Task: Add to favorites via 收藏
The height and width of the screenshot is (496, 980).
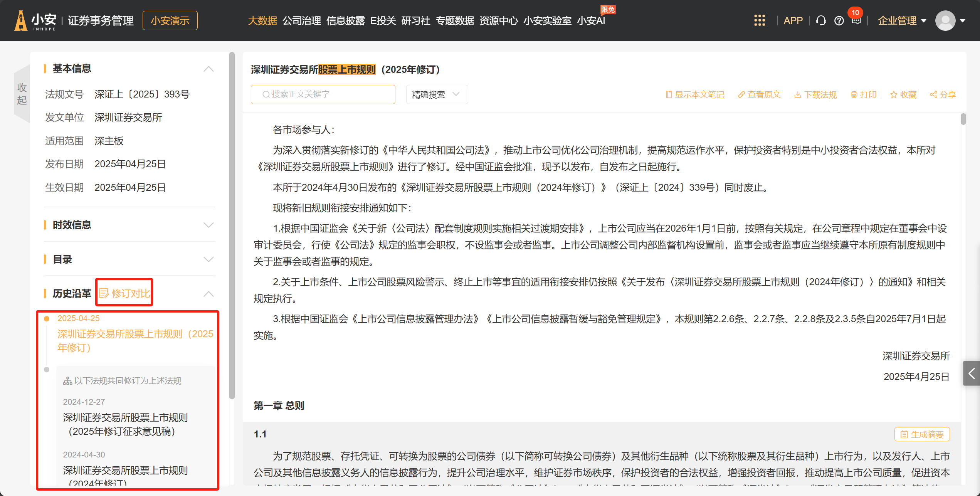Action: pos(903,94)
